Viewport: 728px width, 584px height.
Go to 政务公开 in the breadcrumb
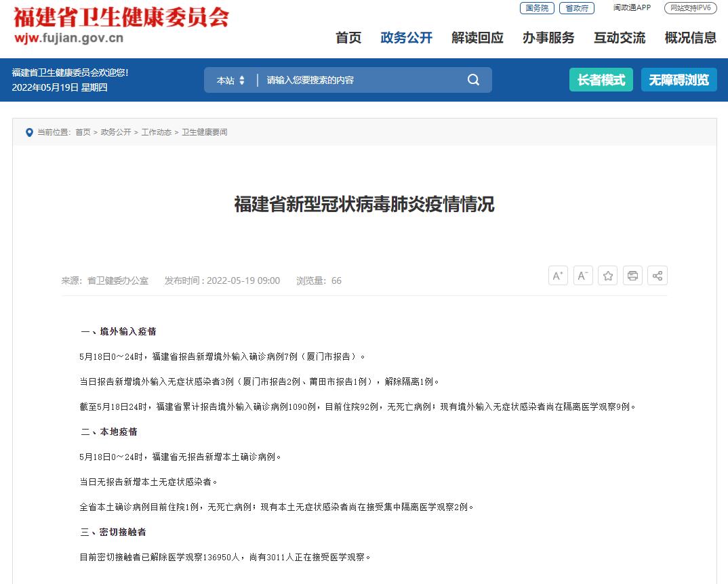tap(116, 132)
